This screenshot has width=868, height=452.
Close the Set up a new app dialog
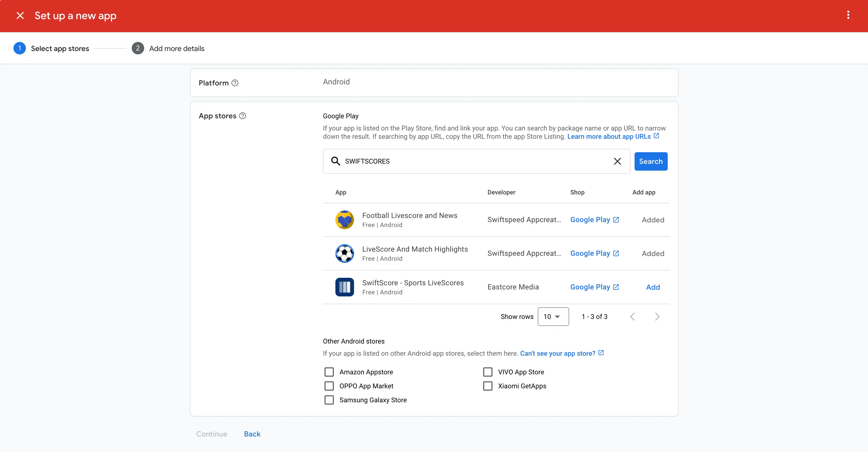coord(20,16)
